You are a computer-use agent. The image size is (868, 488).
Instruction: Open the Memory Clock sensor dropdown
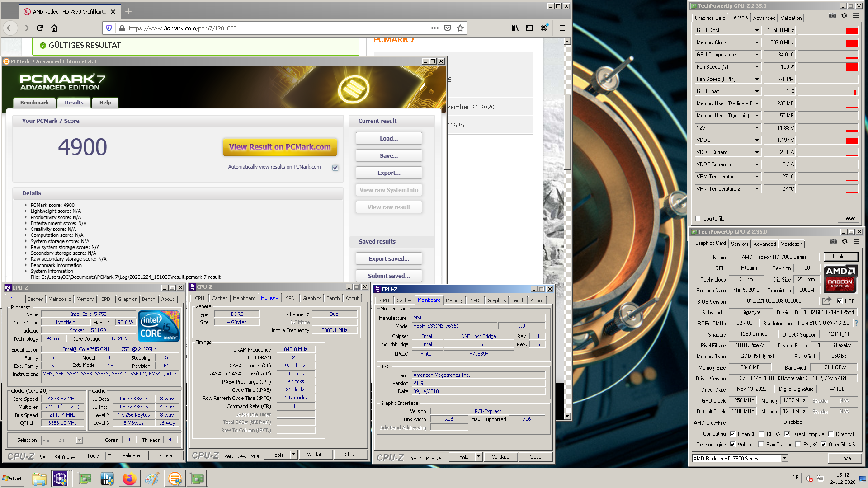tap(757, 42)
